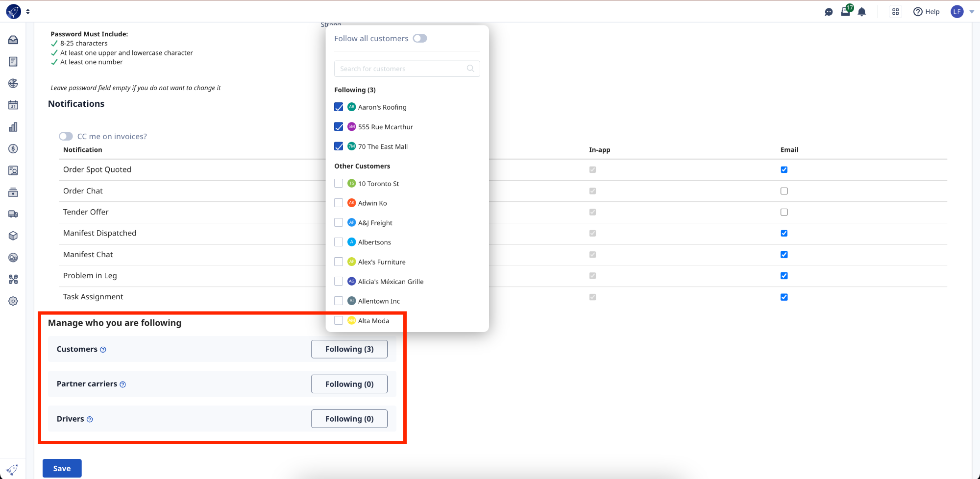Check the A&J Freight checkbox
Viewport: 980px width, 479px height.
pyautogui.click(x=339, y=222)
